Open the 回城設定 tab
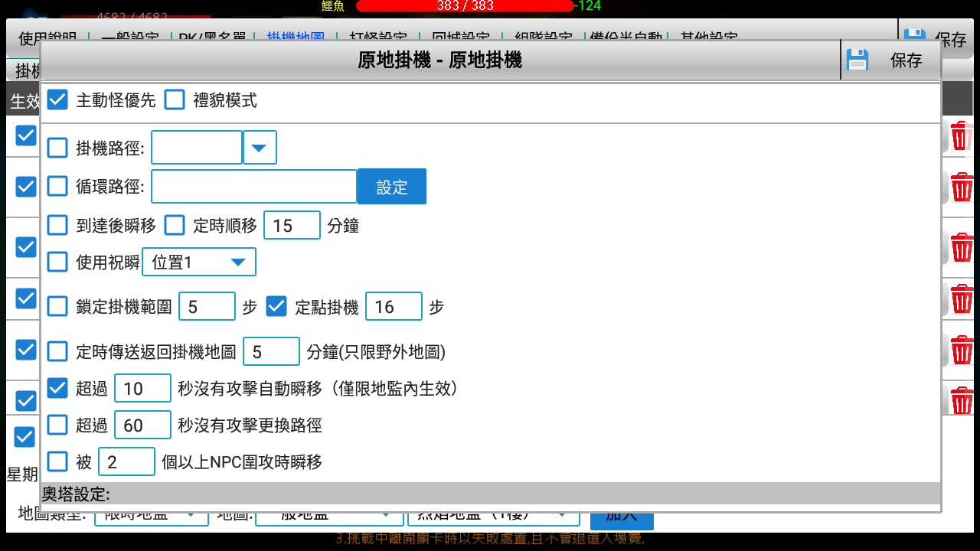The image size is (980, 551). pos(461,35)
